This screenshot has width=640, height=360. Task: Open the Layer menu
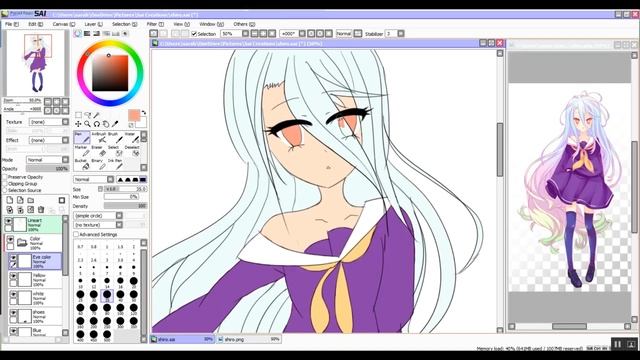(93, 24)
